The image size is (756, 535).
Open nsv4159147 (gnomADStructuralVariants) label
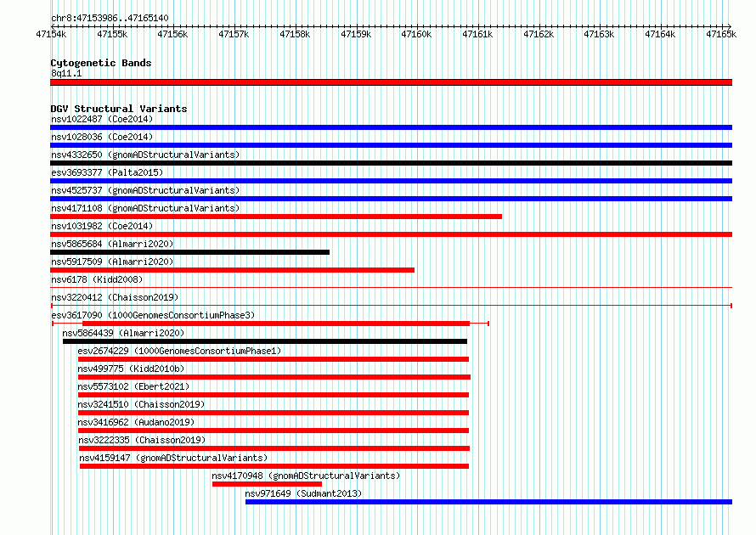(173, 458)
